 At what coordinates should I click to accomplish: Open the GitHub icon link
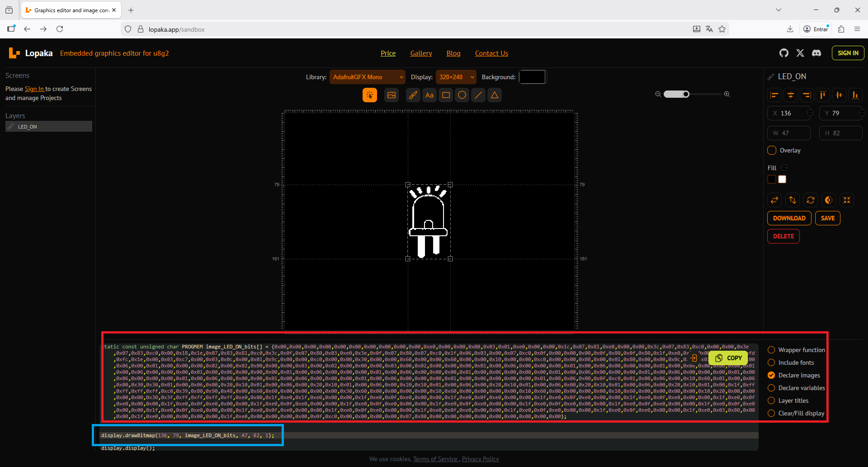[784, 53]
